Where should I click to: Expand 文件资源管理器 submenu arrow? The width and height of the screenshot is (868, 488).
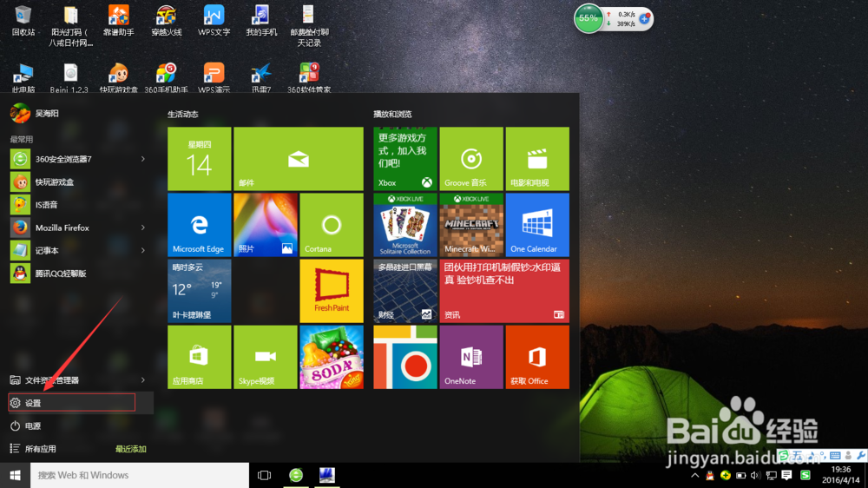(x=143, y=380)
